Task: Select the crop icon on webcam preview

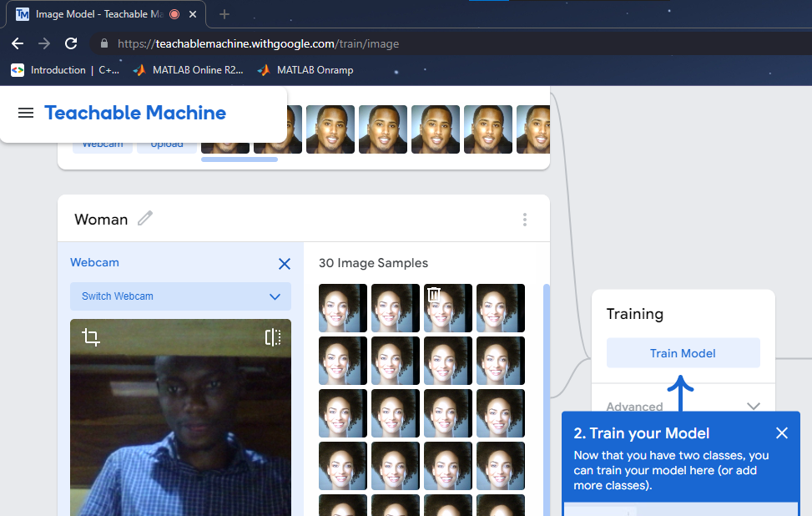Action: (91, 337)
